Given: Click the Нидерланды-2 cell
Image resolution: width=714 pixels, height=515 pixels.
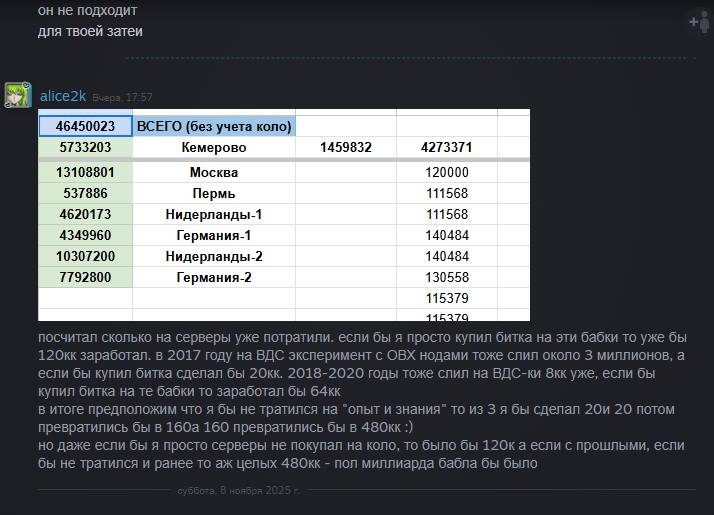Looking at the screenshot, I should [x=214, y=256].
